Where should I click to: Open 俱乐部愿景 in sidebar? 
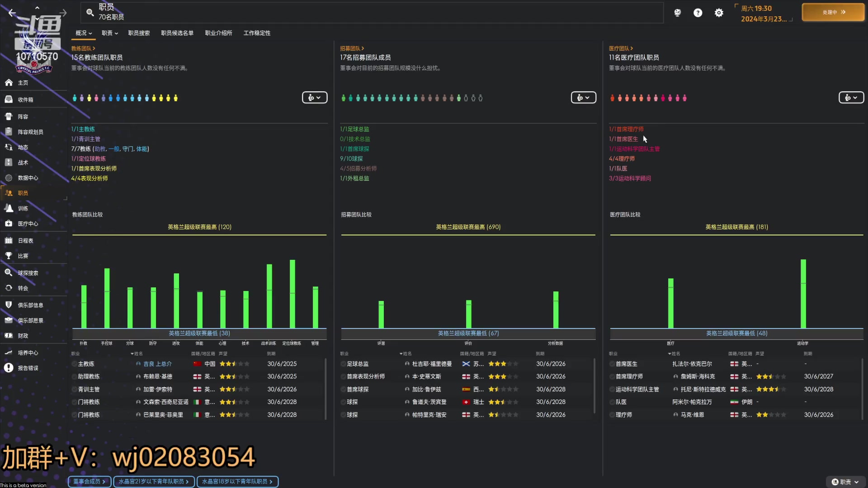[33, 320]
